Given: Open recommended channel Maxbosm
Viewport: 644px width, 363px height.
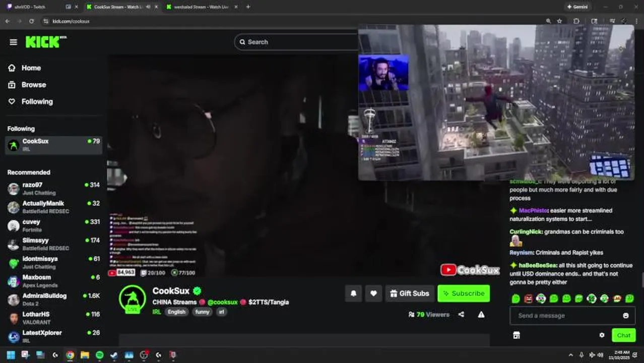Looking at the screenshot, I should tap(53, 281).
